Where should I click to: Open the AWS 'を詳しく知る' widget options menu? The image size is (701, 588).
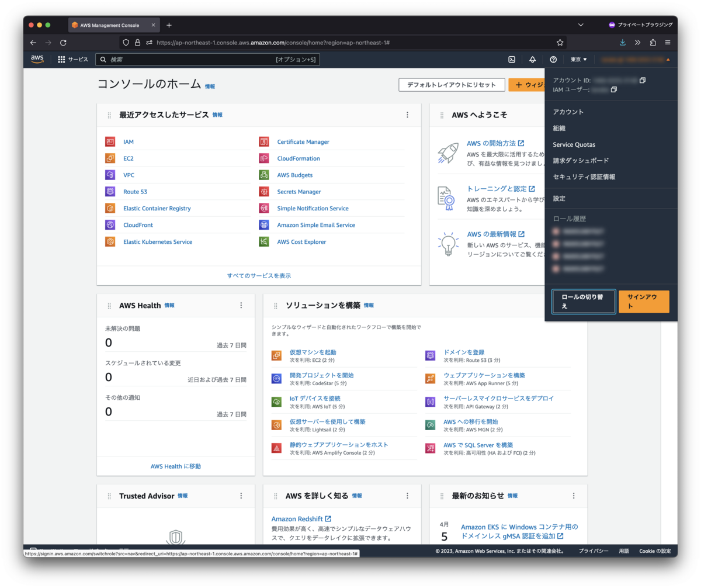click(407, 496)
